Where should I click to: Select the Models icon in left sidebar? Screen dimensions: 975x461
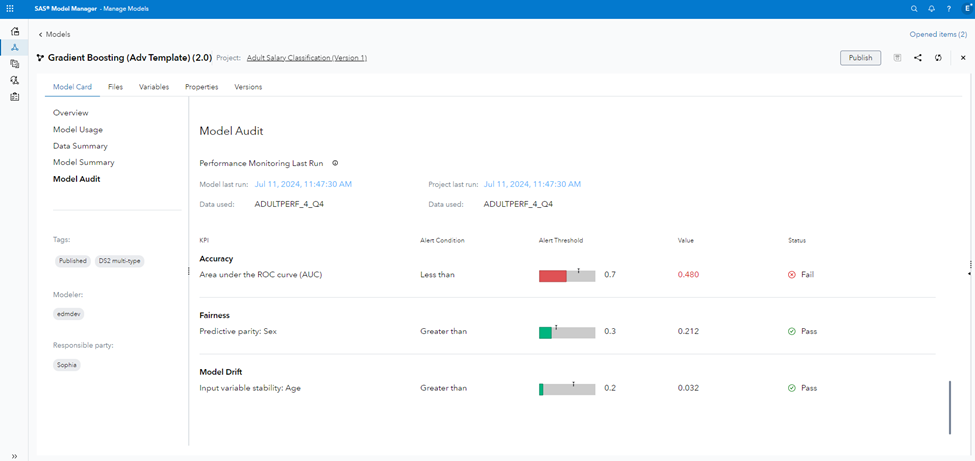pos(14,47)
